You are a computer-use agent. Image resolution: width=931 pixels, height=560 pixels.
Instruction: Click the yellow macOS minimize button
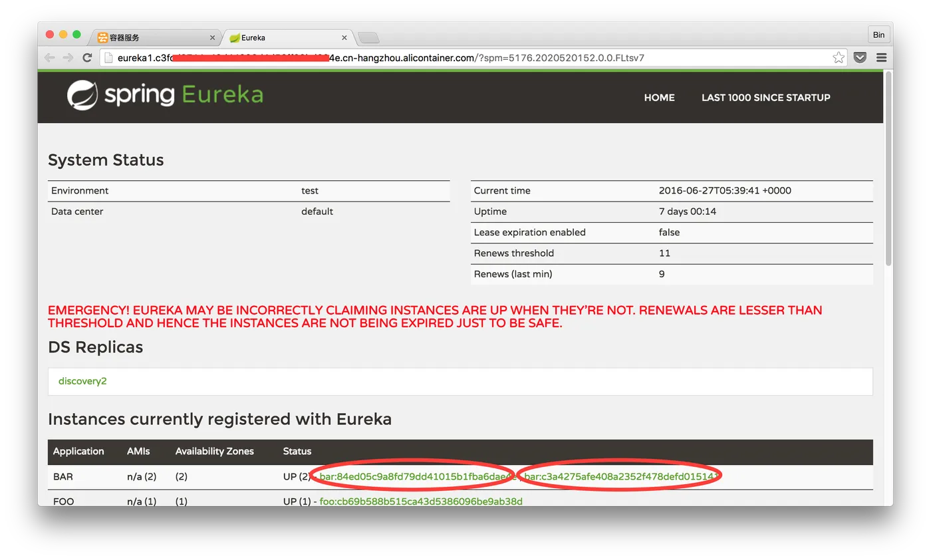[63, 35]
